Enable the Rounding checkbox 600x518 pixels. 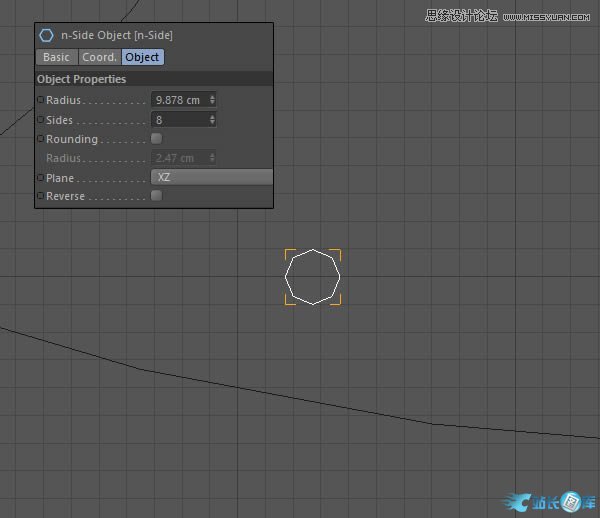156,139
